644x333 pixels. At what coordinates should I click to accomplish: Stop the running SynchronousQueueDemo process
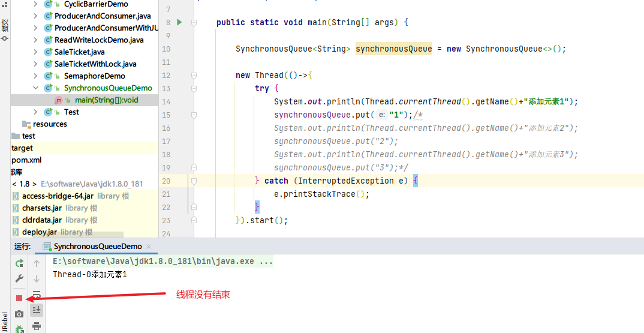pos(19,298)
